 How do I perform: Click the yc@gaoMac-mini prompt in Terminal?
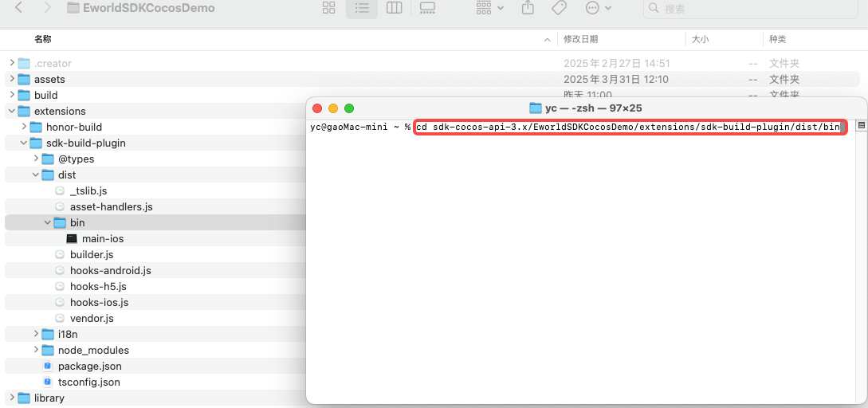(x=348, y=127)
